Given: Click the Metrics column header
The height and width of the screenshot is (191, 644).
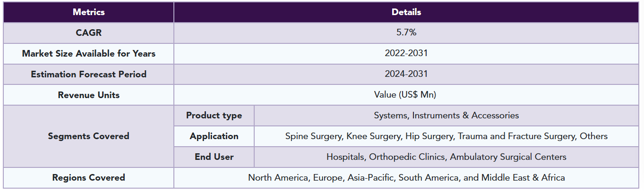Looking at the screenshot, I should [88, 12].
